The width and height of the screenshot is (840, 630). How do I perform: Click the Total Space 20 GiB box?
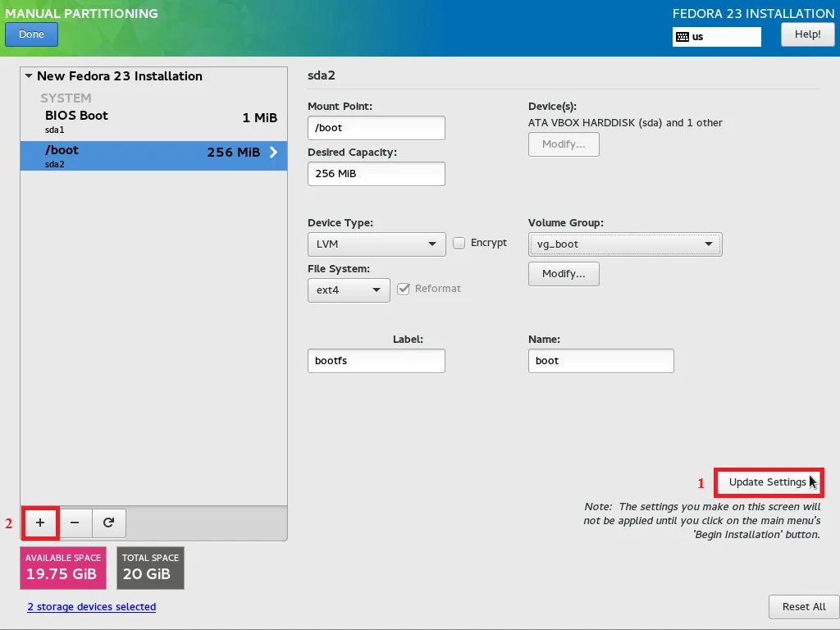click(x=151, y=568)
